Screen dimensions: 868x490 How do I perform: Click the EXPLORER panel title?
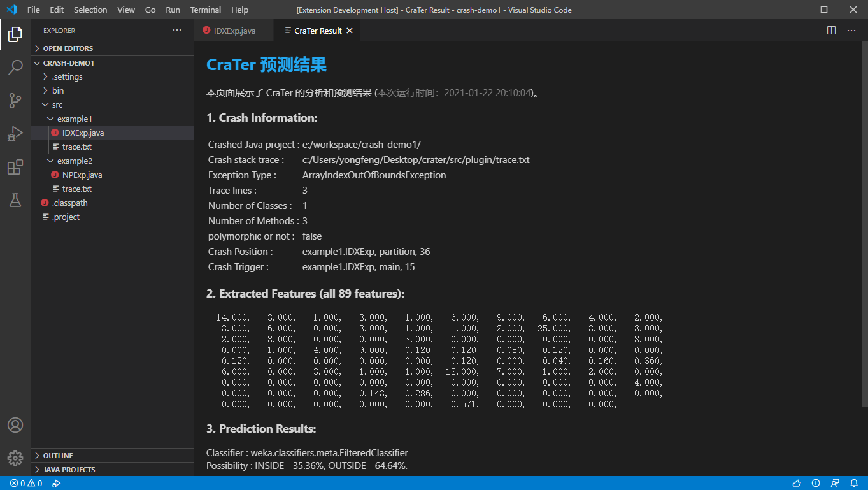[59, 31]
